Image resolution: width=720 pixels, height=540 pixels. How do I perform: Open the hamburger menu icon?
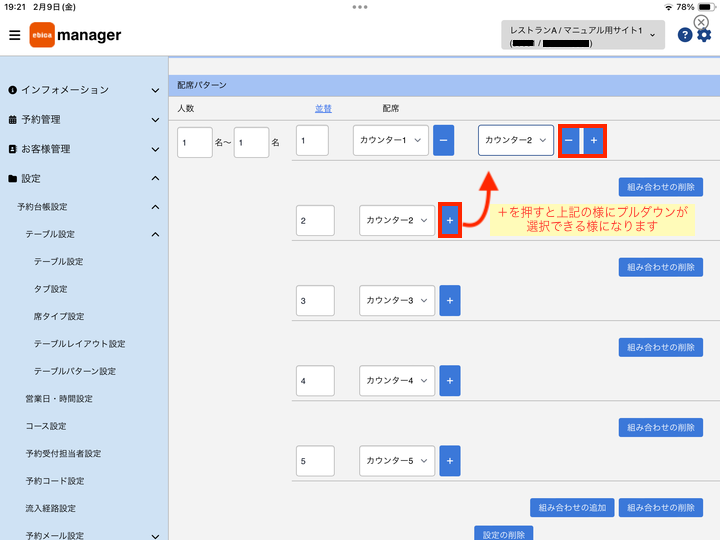(x=15, y=35)
